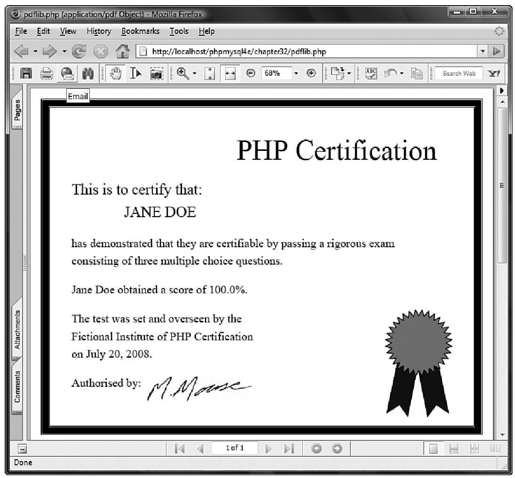Click the Yahoo search icon
The height and width of the screenshot is (478, 515).
click(x=494, y=73)
